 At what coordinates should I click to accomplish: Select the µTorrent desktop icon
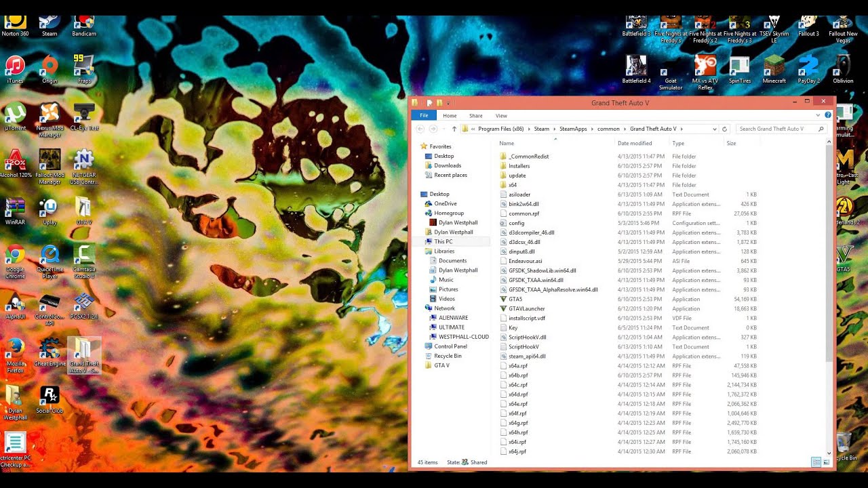click(x=15, y=117)
